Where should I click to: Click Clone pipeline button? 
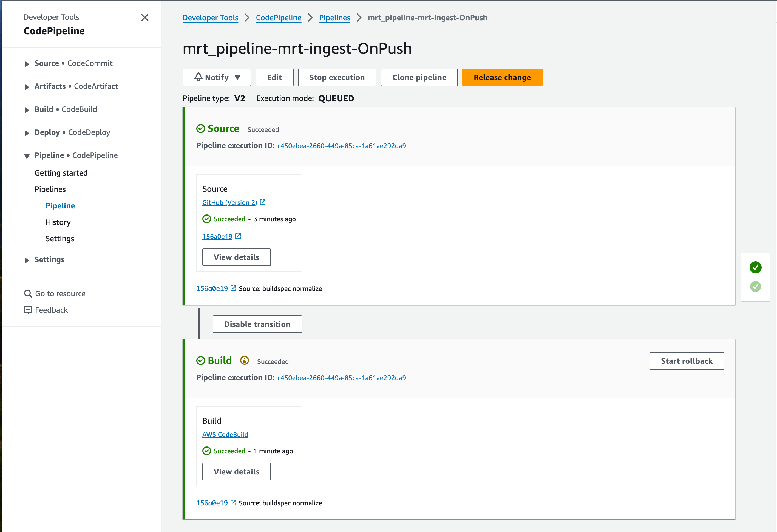tap(419, 77)
